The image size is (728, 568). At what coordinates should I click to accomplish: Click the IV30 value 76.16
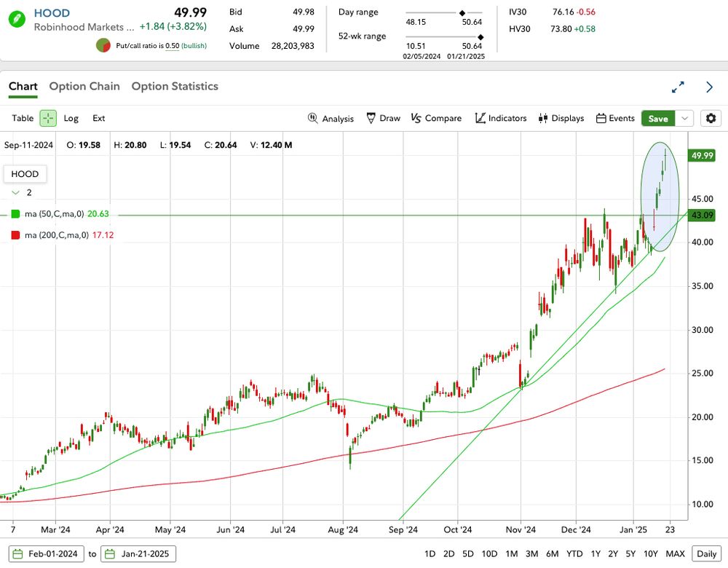click(x=563, y=12)
